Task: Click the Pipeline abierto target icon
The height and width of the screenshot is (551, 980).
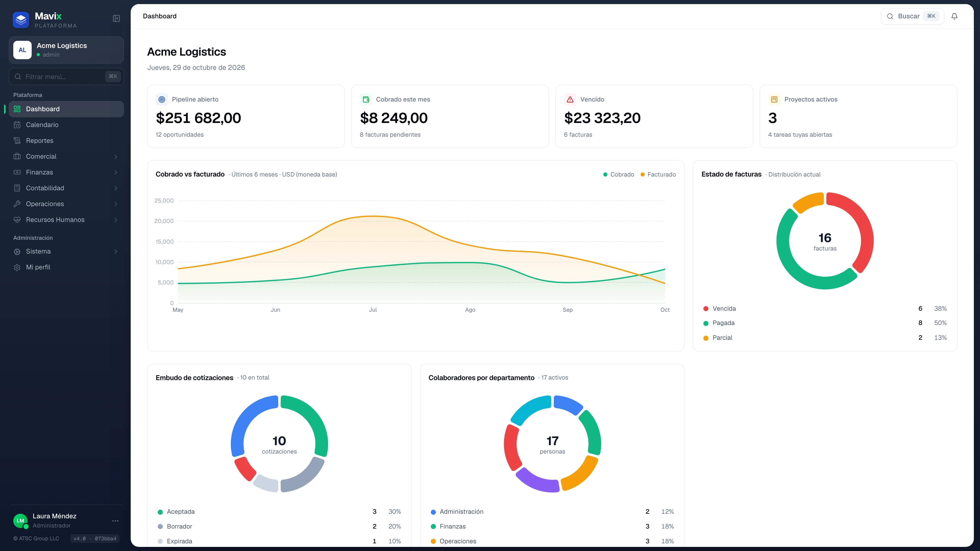Action: point(162,99)
